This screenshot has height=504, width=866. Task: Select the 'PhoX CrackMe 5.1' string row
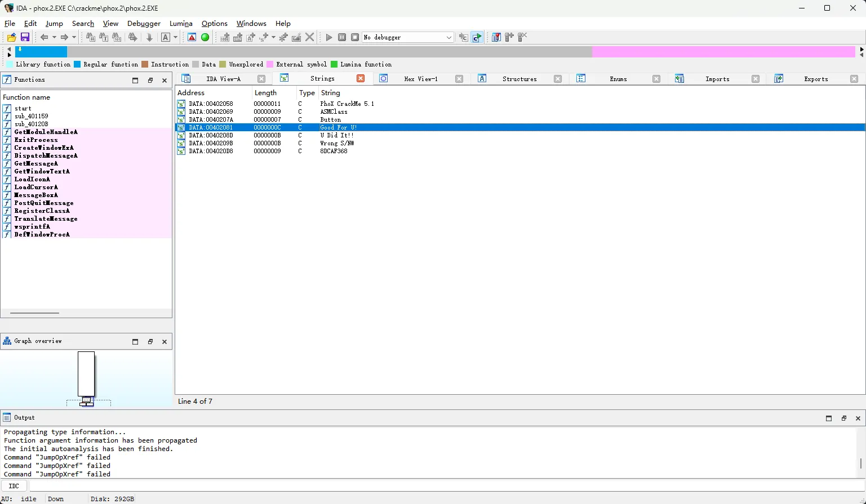(x=520, y=104)
